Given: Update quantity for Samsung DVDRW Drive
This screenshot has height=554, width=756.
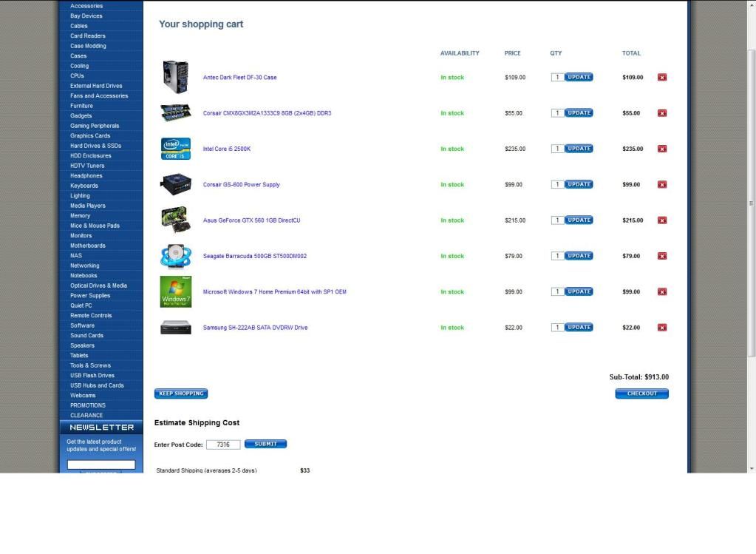Looking at the screenshot, I should [x=579, y=327].
